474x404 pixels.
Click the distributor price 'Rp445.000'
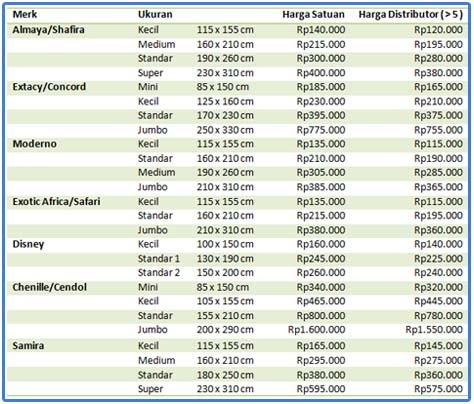[x=438, y=301]
